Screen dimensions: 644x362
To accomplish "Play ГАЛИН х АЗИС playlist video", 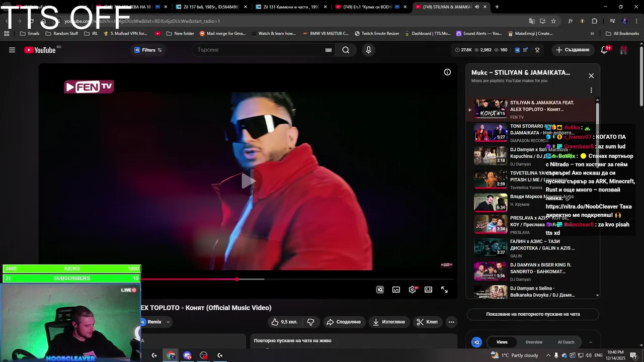I will pyautogui.click(x=531, y=248).
